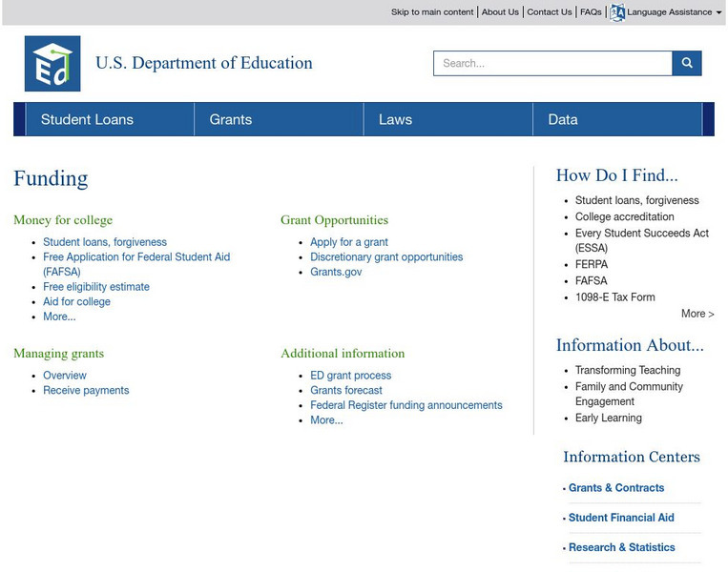The width and height of the screenshot is (728, 572).
Task: Open Research & Statistics information center
Action: click(x=622, y=547)
